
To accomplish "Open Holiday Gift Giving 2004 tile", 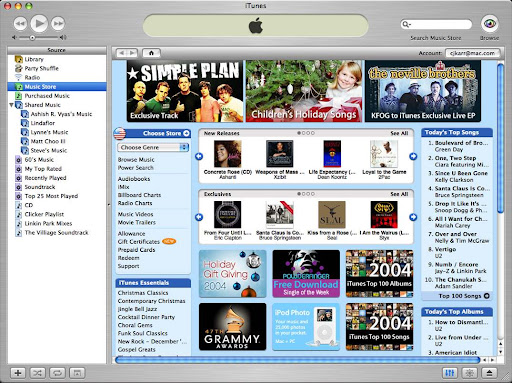I will pyautogui.click(x=233, y=274).
